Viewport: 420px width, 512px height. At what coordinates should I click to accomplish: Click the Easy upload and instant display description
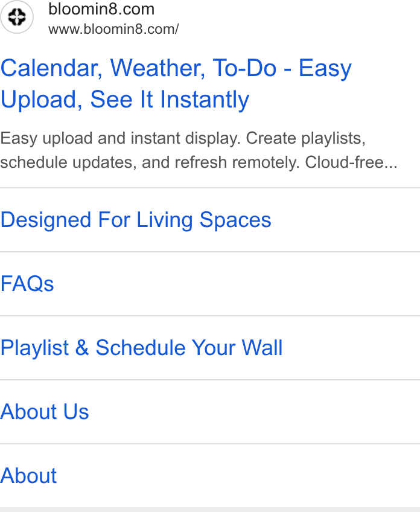199,150
